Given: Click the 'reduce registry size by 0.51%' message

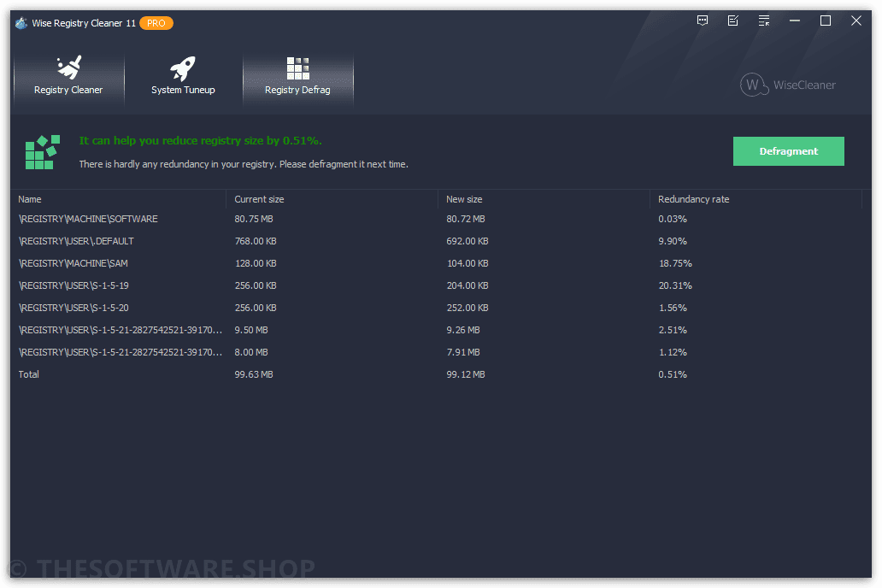Looking at the screenshot, I should coord(200,141).
